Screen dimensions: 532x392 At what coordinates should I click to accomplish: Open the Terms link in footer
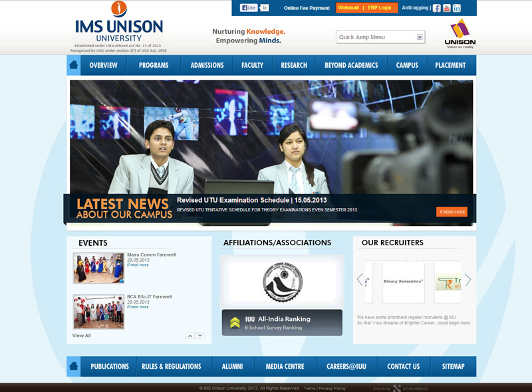309,388
